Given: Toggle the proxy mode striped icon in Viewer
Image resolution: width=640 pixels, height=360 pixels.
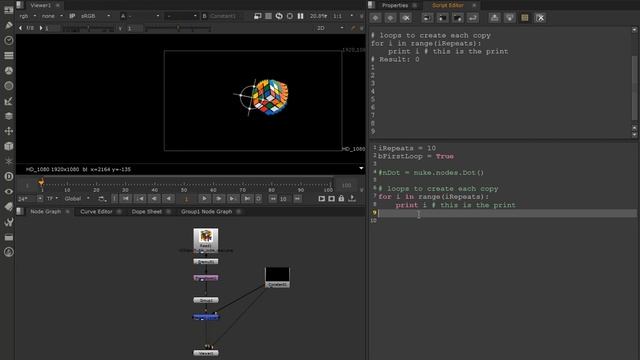Looking at the screenshot, I should click(268, 16).
